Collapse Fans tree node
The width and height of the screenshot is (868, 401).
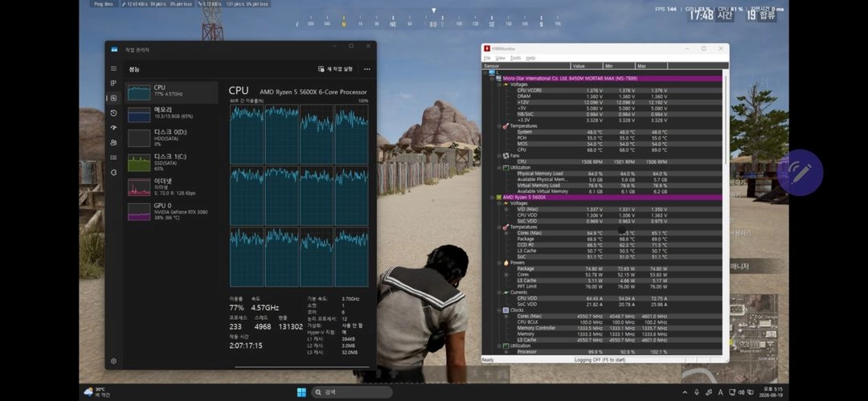point(499,156)
